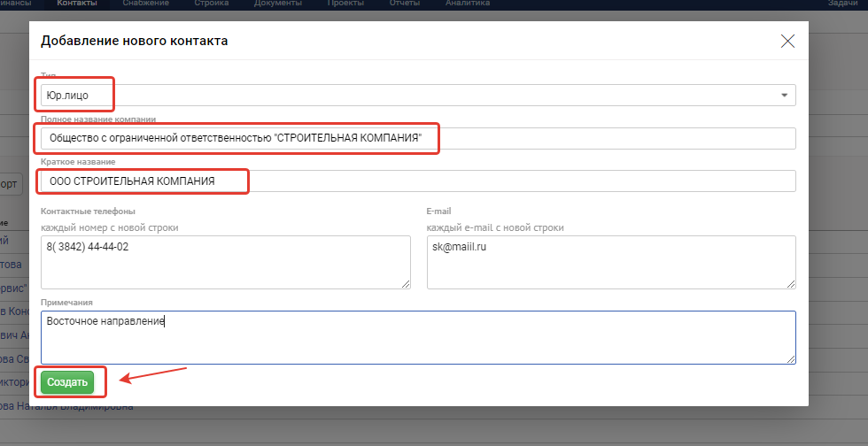Open Задачи in the top bar

pos(841,4)
